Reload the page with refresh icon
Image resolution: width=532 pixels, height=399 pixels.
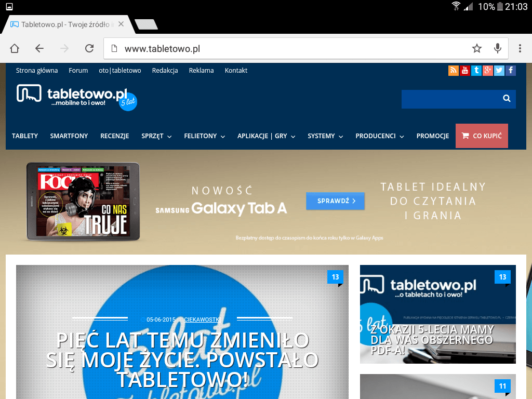click(89, 48)
